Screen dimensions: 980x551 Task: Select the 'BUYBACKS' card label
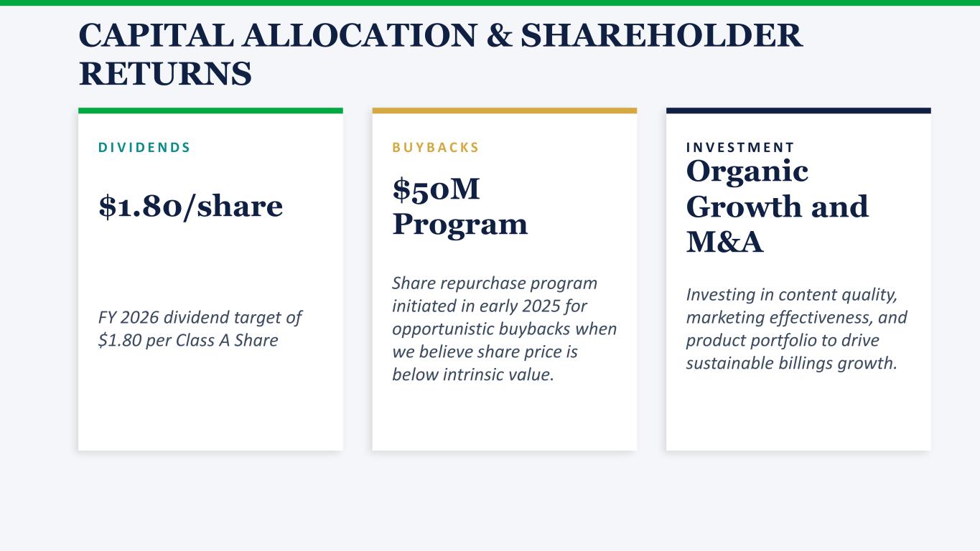(x=436, y=148)
